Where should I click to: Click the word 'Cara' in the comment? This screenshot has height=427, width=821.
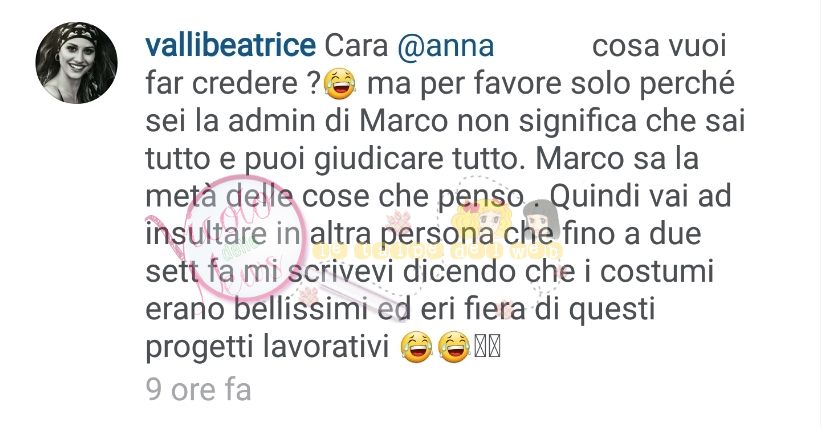pos(357,47)
